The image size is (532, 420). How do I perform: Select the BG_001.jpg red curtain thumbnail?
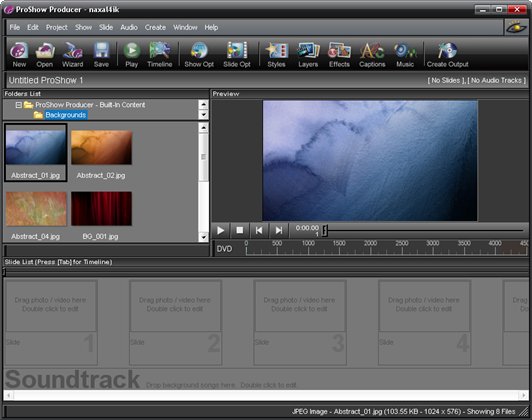tap(101, 208)
